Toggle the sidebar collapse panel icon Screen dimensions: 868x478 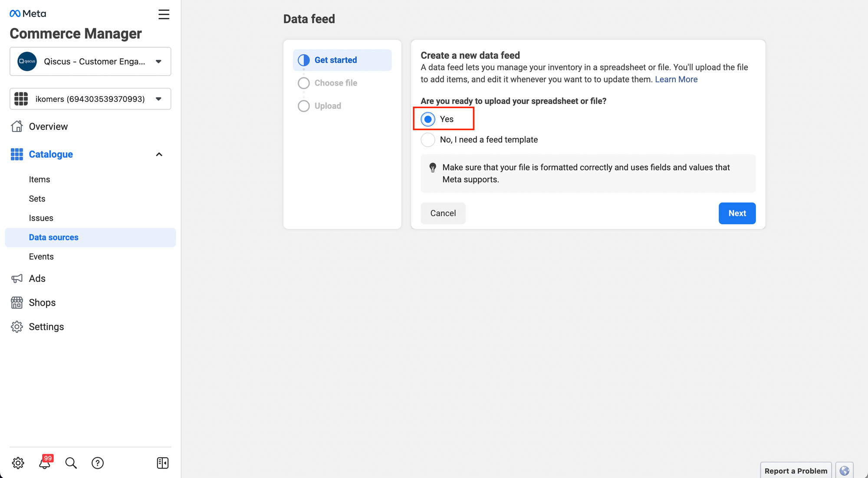(x=163, y=463)
